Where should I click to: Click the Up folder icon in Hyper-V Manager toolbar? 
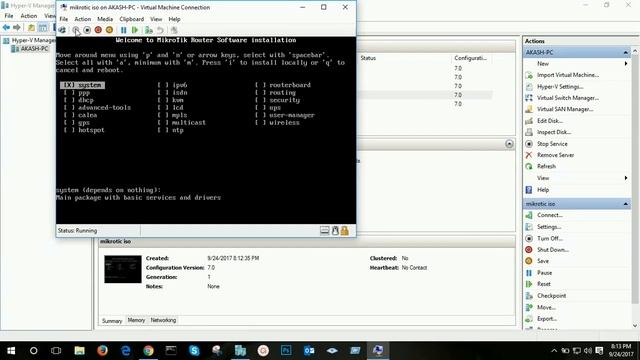pos(31,27)
